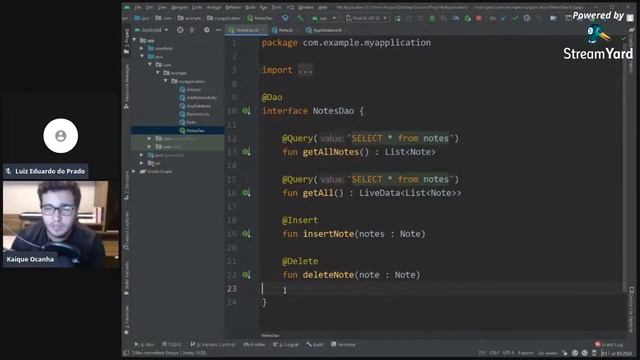Screen dimensions: 640x360
Task: Select MainActivity in project tree
Action: coord(198,114)
